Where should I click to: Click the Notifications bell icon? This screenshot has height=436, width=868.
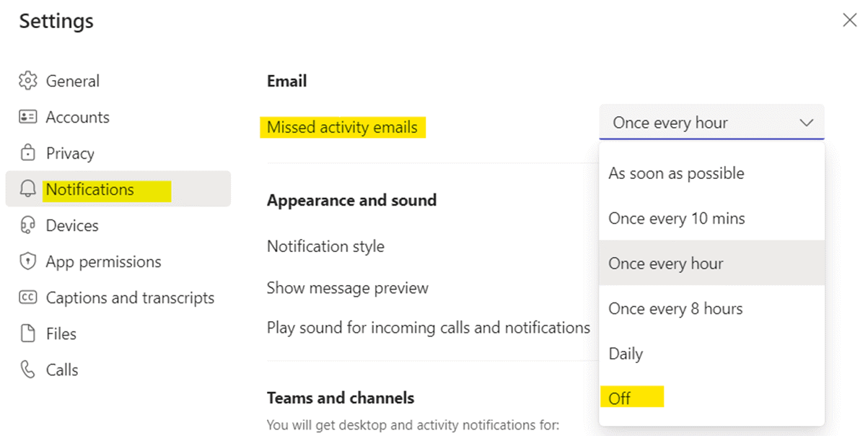pyautogui.click(x=28, y=189)
